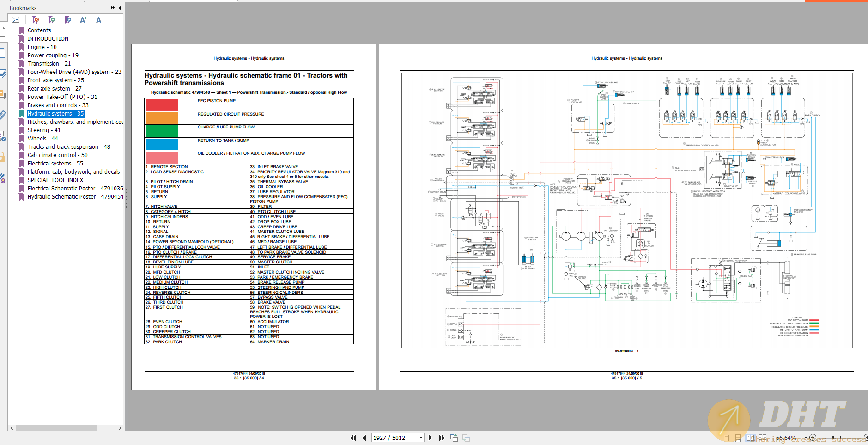Open the Electrical systems - 55 bookmark

[x=55, y=164]
